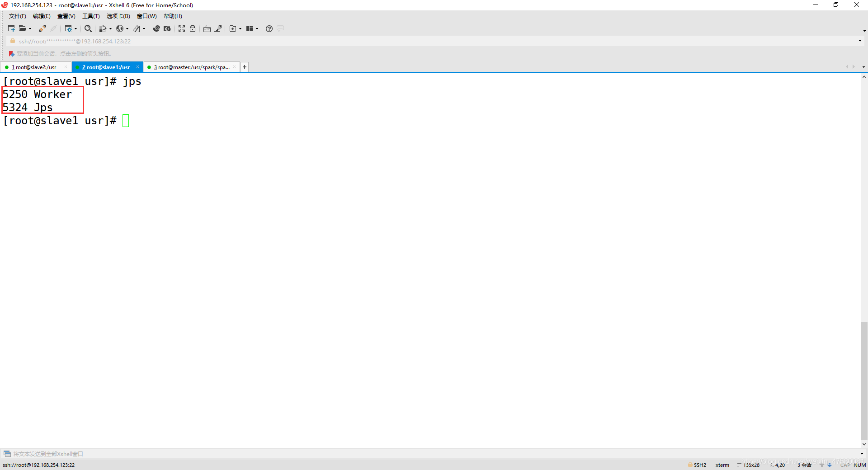This screenshot has width=868, height=470.
Task: Open the Find magnifier tool
Action: tap(88, 28)
